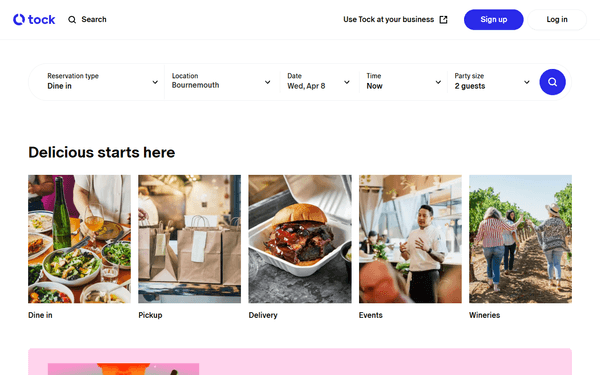
Task: Expand the Time Now selector
Action: 403,82
